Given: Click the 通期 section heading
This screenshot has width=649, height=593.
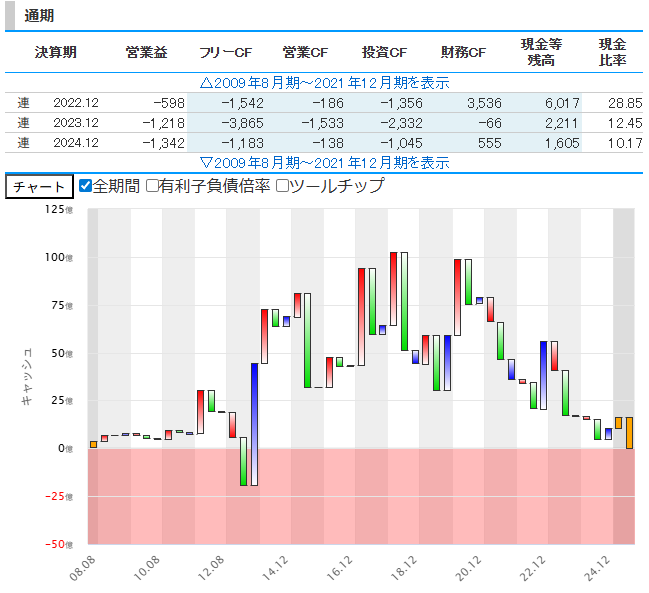Looking at the screenshot, I should (x=39, y=16).
